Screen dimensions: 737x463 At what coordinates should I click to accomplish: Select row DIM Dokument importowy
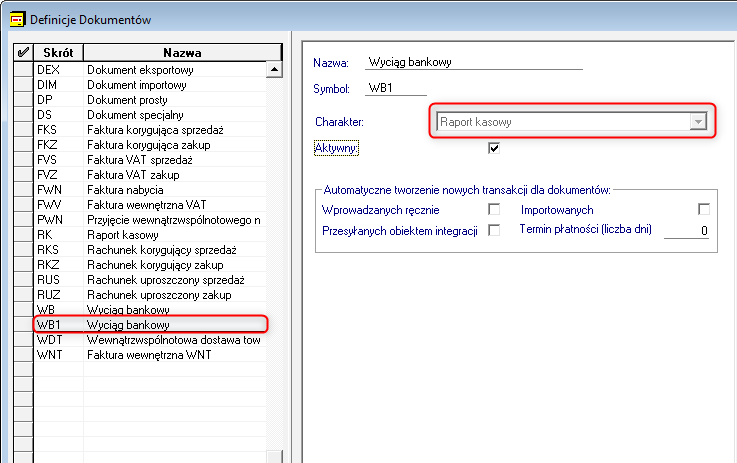coord(150,85)
